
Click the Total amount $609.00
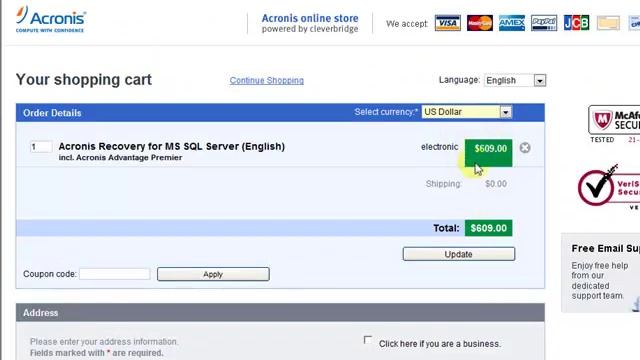(x=489, y=228)
